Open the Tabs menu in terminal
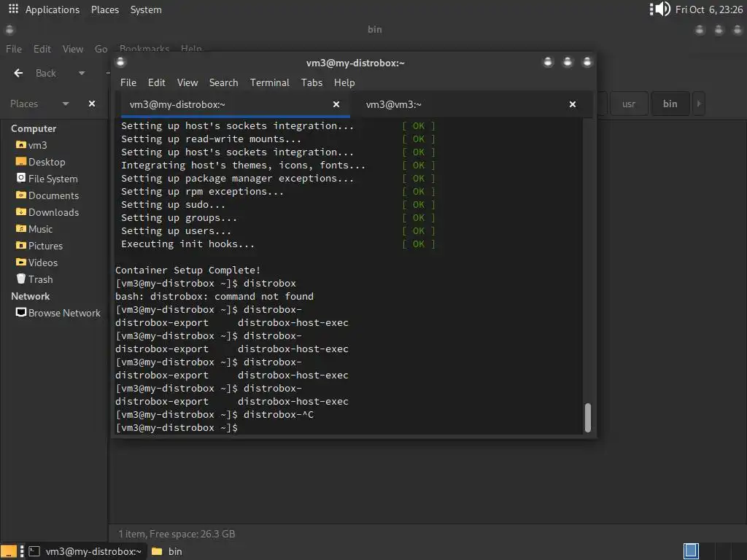 [x=311, y=82]
